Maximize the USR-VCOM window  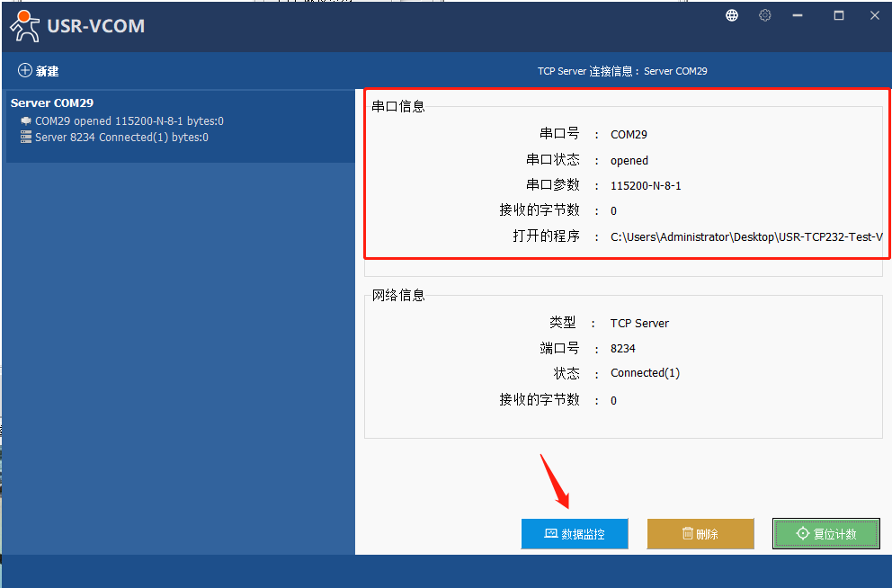(x=839, y=15)
